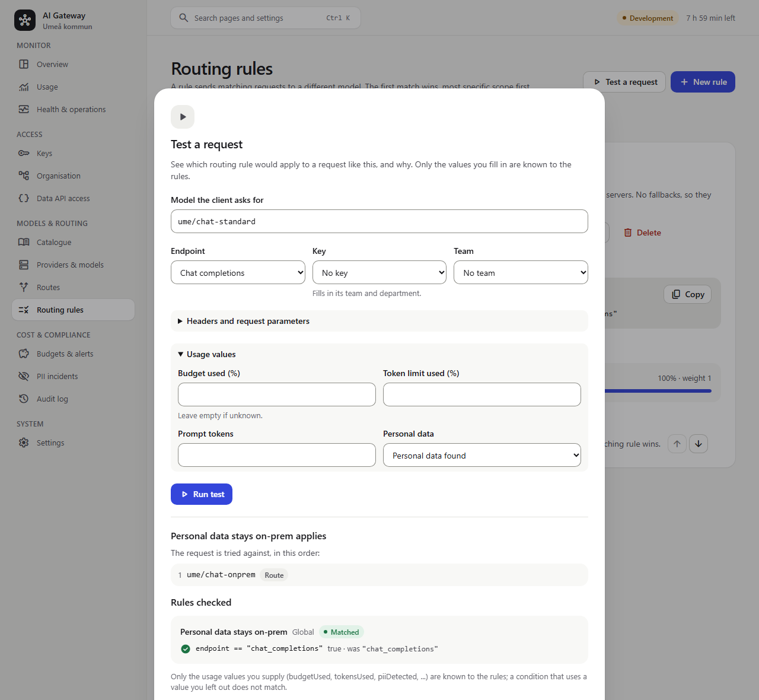This screenshot has height=700, width=759.
Task: Click the ume/chat-onprem route entry
Action: tap(379, 575)
